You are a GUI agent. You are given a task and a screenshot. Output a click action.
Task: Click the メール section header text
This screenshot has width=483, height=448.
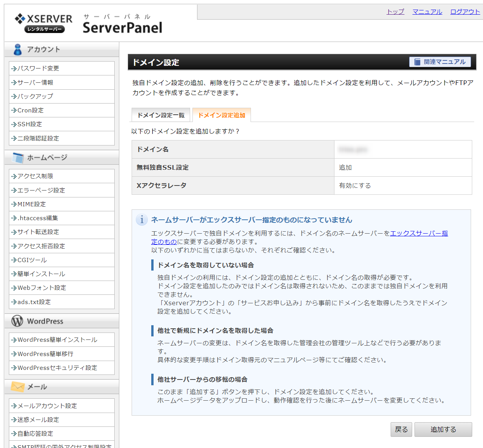point(37,387)
